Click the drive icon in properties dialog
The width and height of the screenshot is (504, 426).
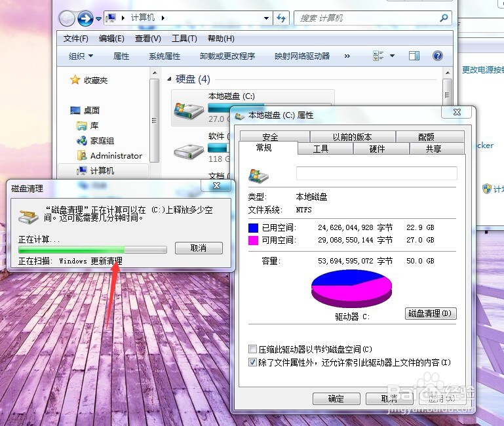pyautogui.click(x=258, y=176)
